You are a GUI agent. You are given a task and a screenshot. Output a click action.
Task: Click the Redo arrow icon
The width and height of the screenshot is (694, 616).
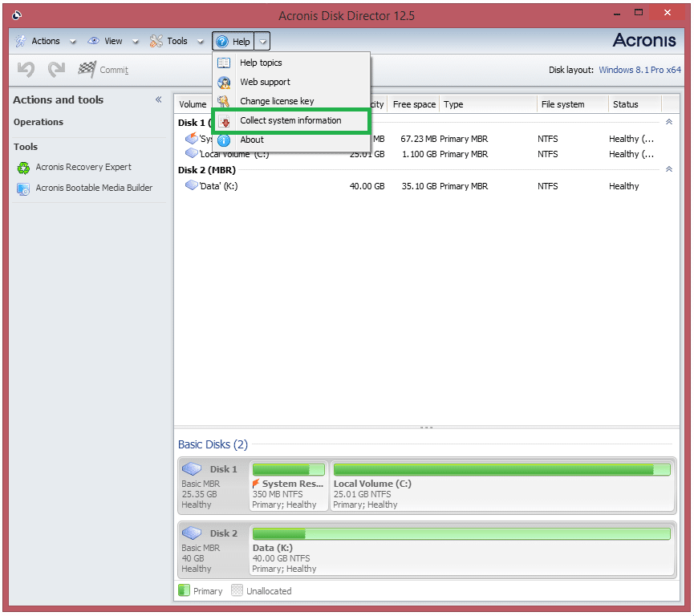tap(57, 70)
